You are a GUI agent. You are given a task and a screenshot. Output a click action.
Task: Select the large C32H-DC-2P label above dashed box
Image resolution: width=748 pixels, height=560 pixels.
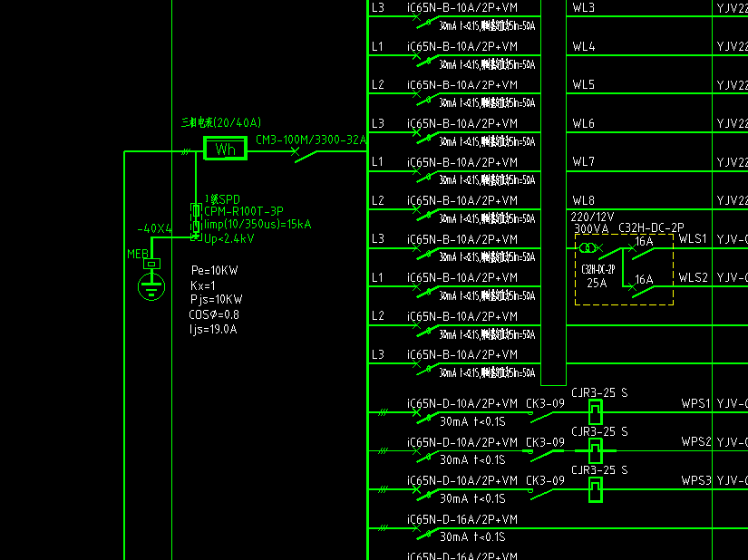(651, 227)
